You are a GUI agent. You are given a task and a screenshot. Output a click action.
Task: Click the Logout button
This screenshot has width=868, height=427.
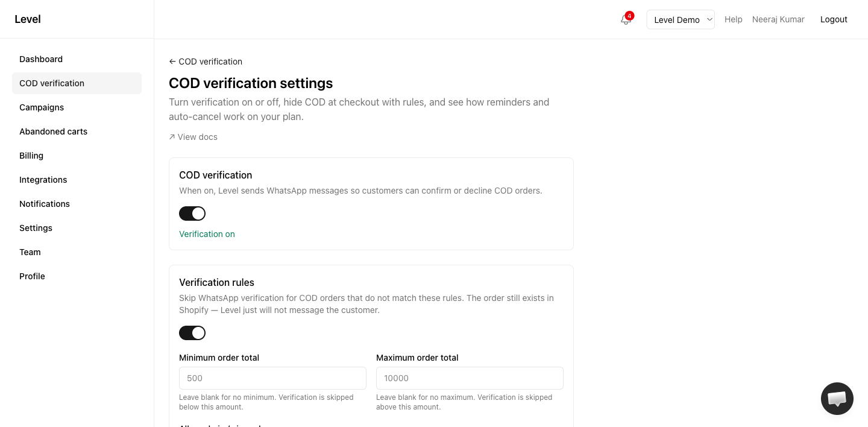point(834,19)
